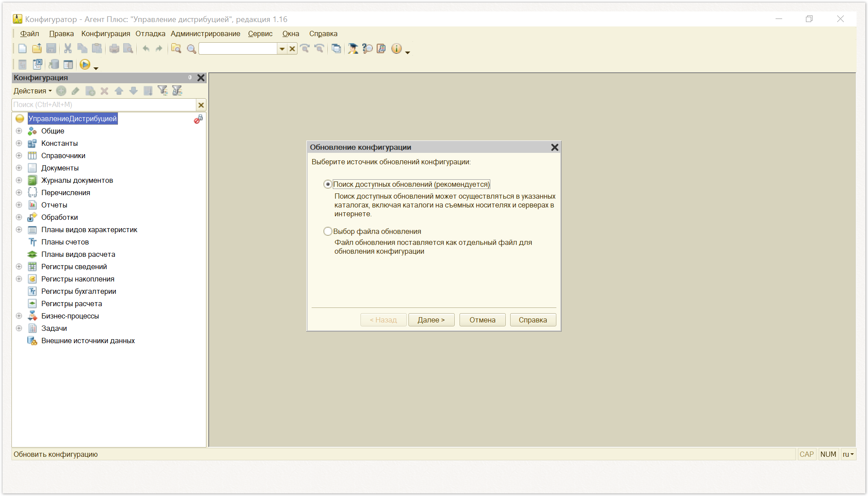The width and height of the screenshot is (868, 496).
Task: Click the Поиск field in Configuration panel
Action: tap(104, 105)
